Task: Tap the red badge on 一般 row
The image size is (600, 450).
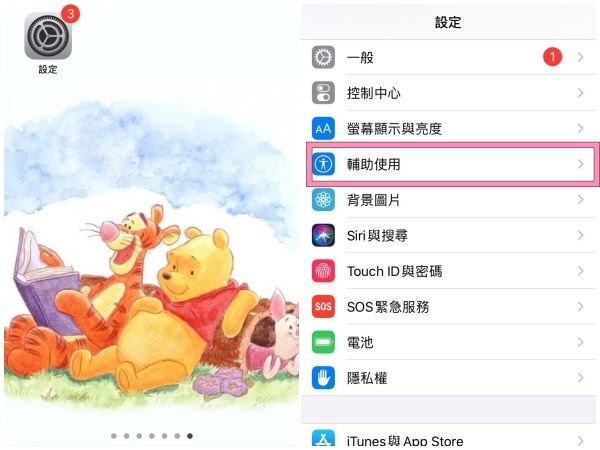Action: click(x=552, y=57)
